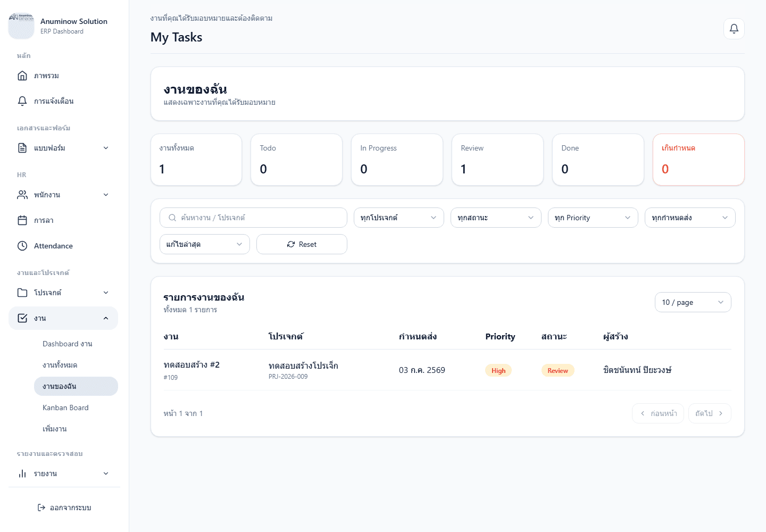Click the In Progress stat card
This screenshot has height=532, width=766.
click(x=397, y=160)
